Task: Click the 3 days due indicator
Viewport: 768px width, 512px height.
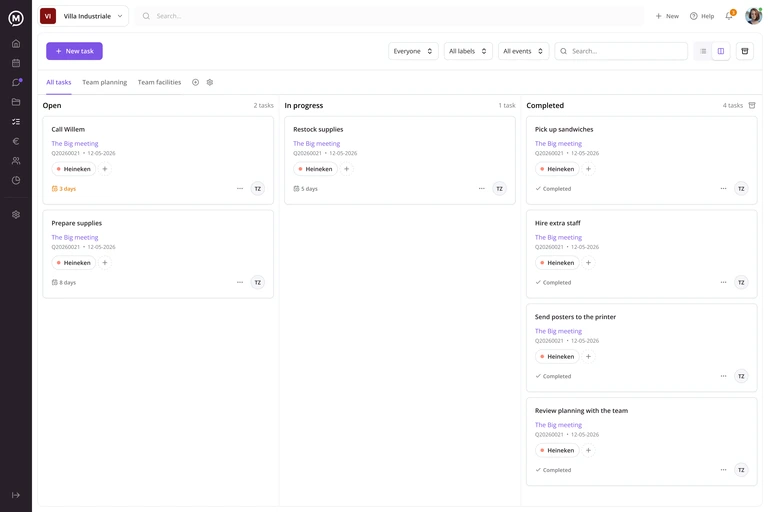Action: click(64, 189)
